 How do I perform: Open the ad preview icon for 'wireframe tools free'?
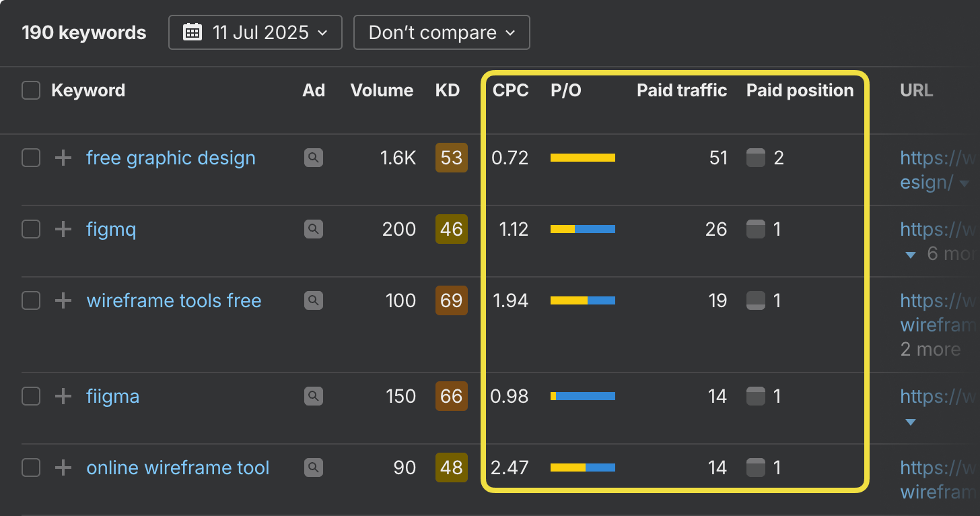click(313, 300)
